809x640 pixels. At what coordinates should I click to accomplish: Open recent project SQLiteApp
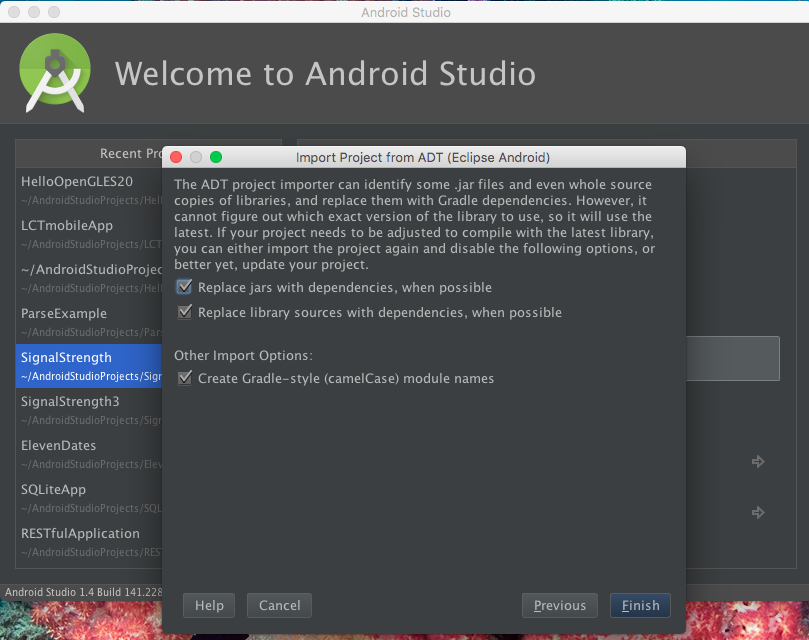click(x=89, y=498)
